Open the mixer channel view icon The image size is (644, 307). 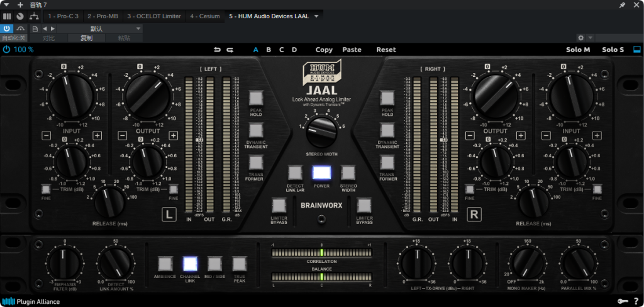(x=7, y=16)
